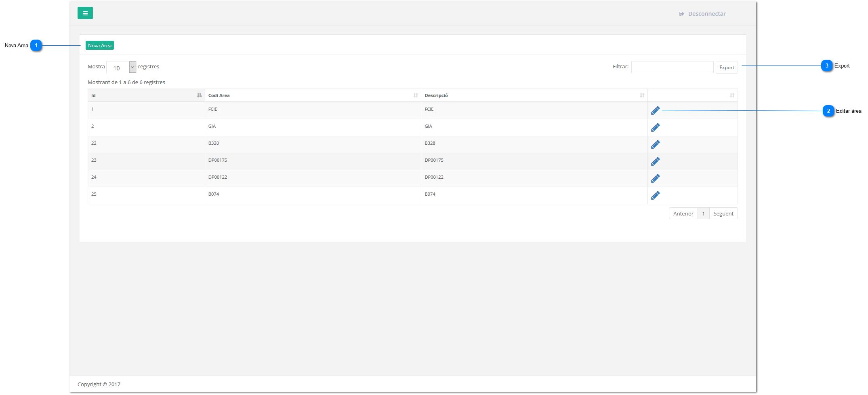Sort table by Descripció column
Viewport: 868px width, 395px height.
tap(534, 95)
